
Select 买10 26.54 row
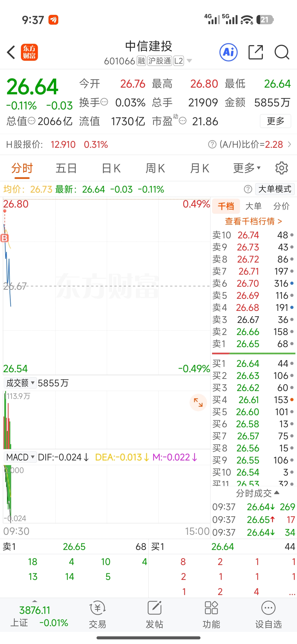253,472
